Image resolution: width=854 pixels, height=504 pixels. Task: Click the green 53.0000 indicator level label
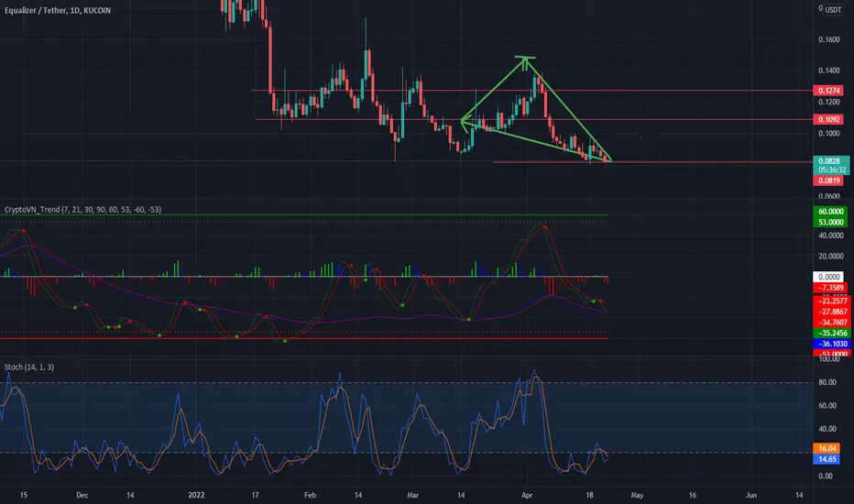(x=830, y=223)
